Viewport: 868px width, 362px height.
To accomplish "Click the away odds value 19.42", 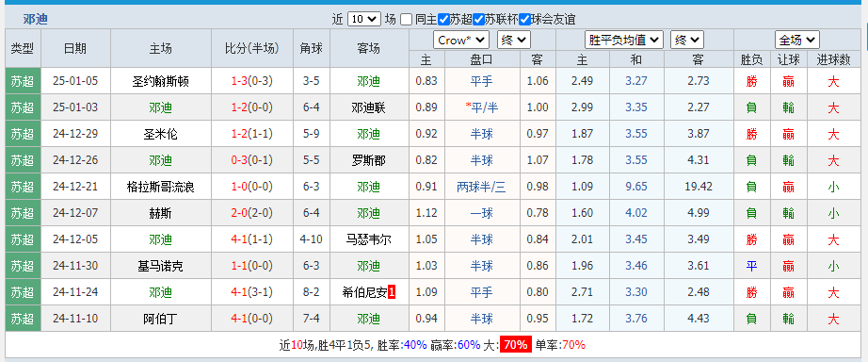I will pyautogui.click(x=698, y=187).
